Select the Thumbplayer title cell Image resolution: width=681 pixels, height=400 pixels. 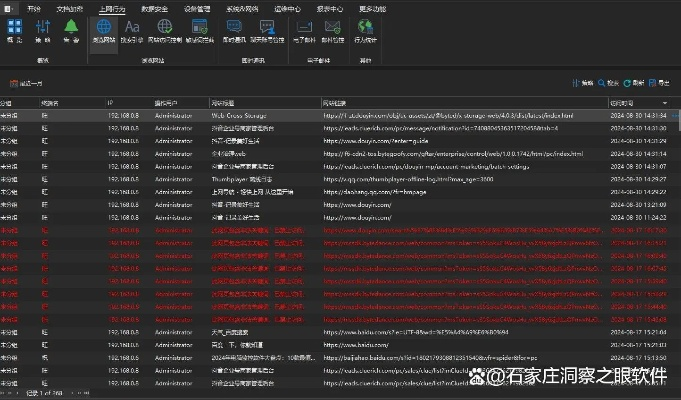tap(242, 179)
